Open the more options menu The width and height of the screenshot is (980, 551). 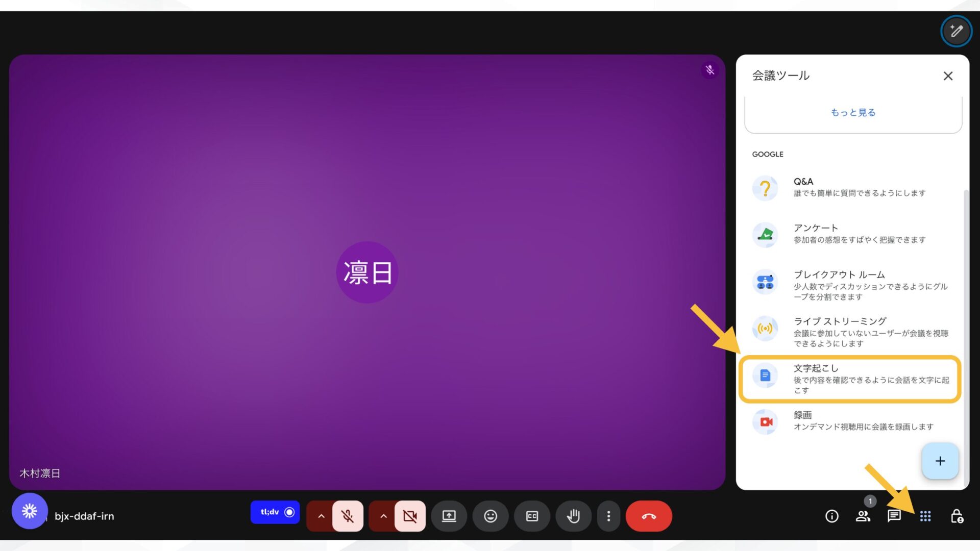point(608,516)
